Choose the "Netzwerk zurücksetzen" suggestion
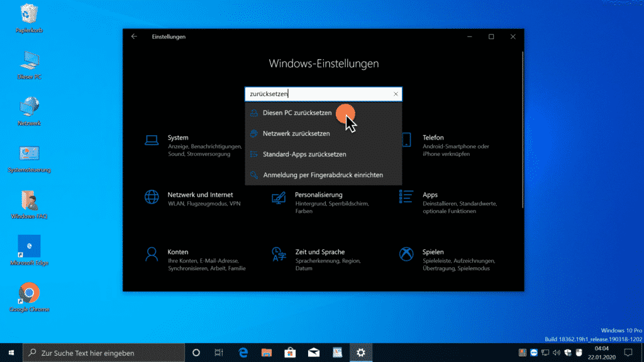 (x=323, y=133)
